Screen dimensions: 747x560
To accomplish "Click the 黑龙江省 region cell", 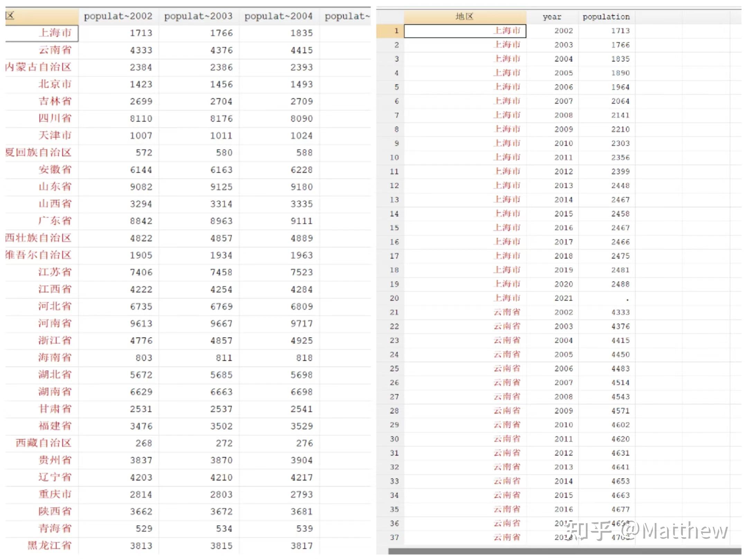I will coord(49,545).
